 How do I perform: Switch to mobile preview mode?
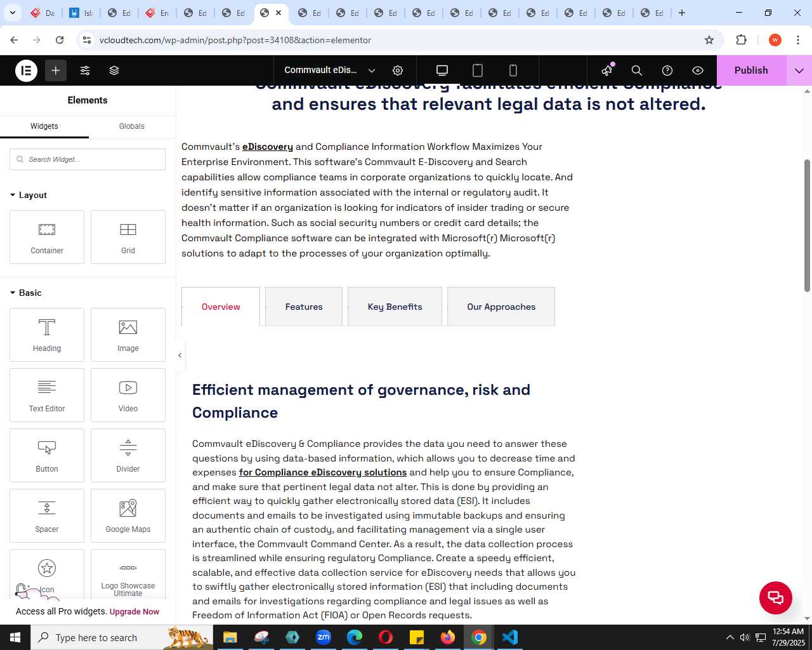pyautogui.click(x=513, y=70)
